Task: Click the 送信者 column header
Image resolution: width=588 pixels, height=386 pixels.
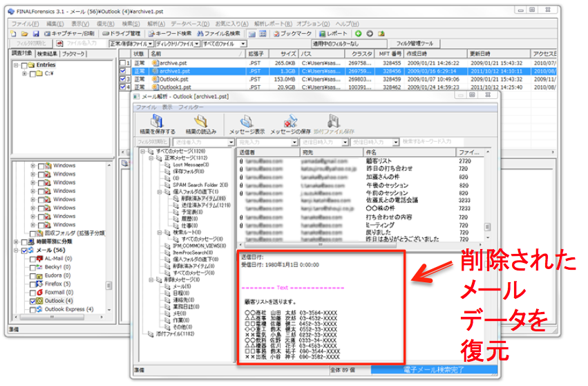Action: click(247, 151)
